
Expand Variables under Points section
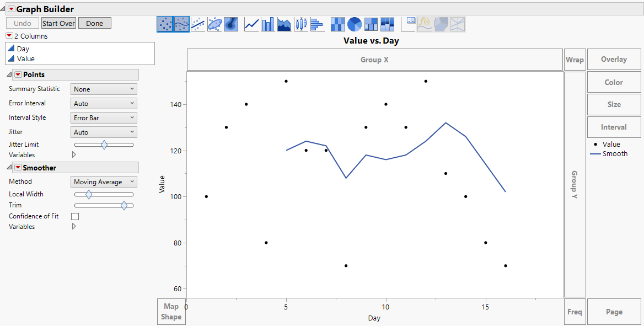tap(74, 154)
